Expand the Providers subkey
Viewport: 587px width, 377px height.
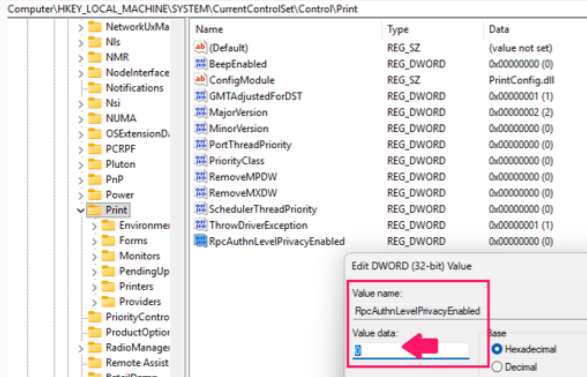[x=94, y=302]
